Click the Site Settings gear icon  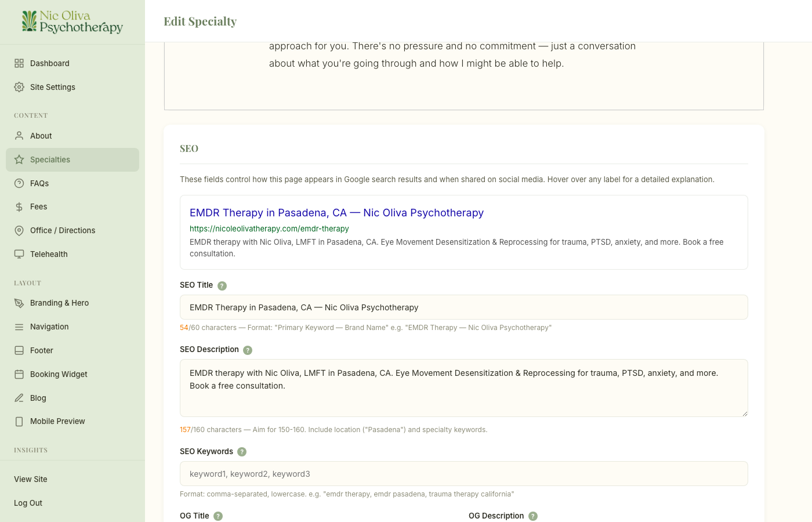(x=19, y=87)
